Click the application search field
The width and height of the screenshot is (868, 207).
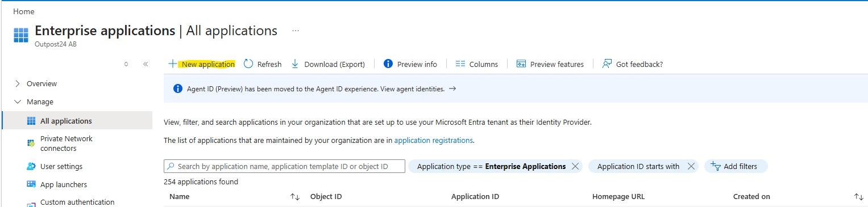(x=284, y=166)
